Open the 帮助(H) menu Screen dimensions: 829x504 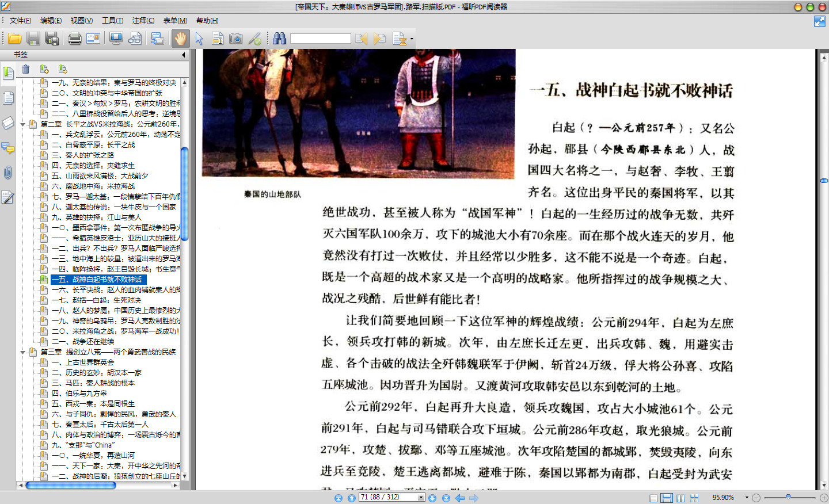point(207,21)
